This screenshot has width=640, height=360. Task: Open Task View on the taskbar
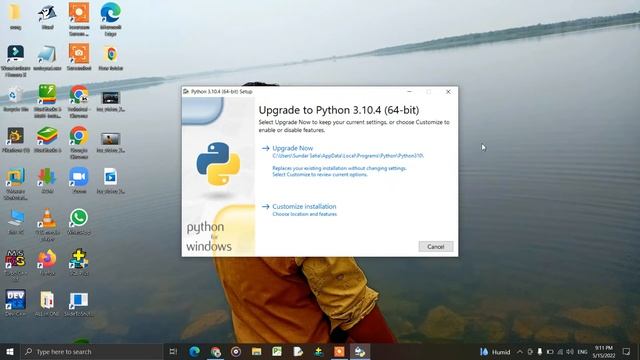coord(173,351)
